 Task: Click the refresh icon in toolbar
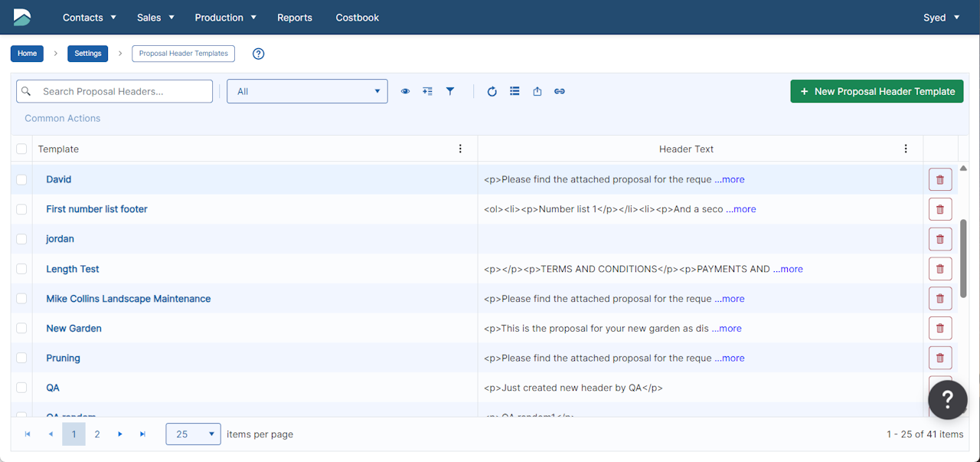click(x=492, y=91)
